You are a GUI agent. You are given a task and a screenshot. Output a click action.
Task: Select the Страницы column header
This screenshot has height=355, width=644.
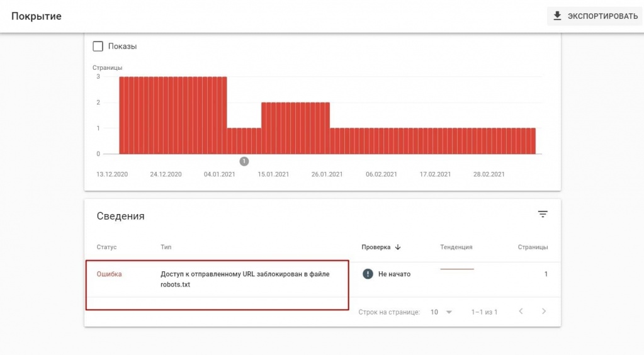tap(532, 247)
